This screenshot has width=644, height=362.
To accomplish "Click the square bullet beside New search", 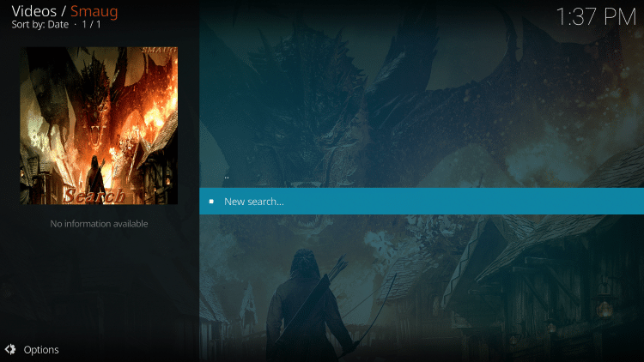I will (x=211, y=202).
